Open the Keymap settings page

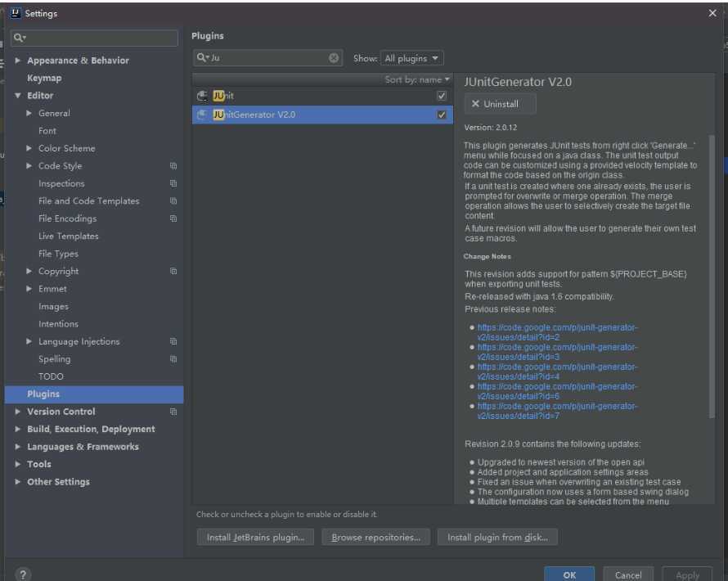(x=44, y=78)
